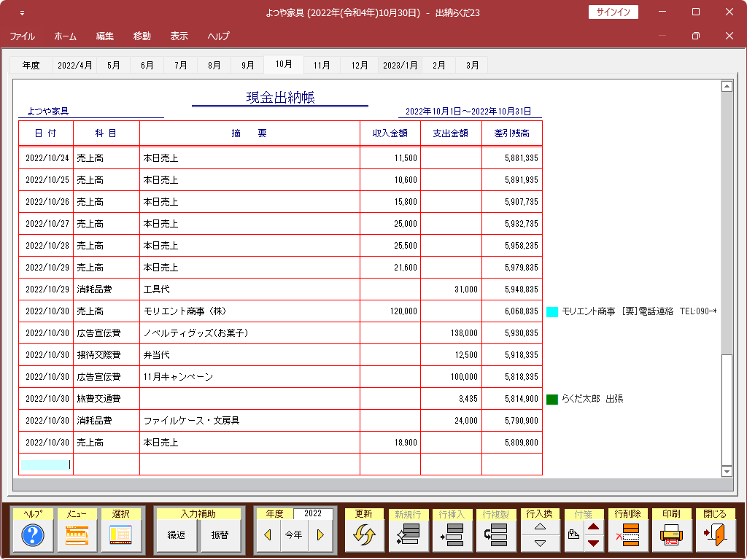Select the モリエント商事（株） description cell
The image size is (747, 560).
tap(249, 311)
